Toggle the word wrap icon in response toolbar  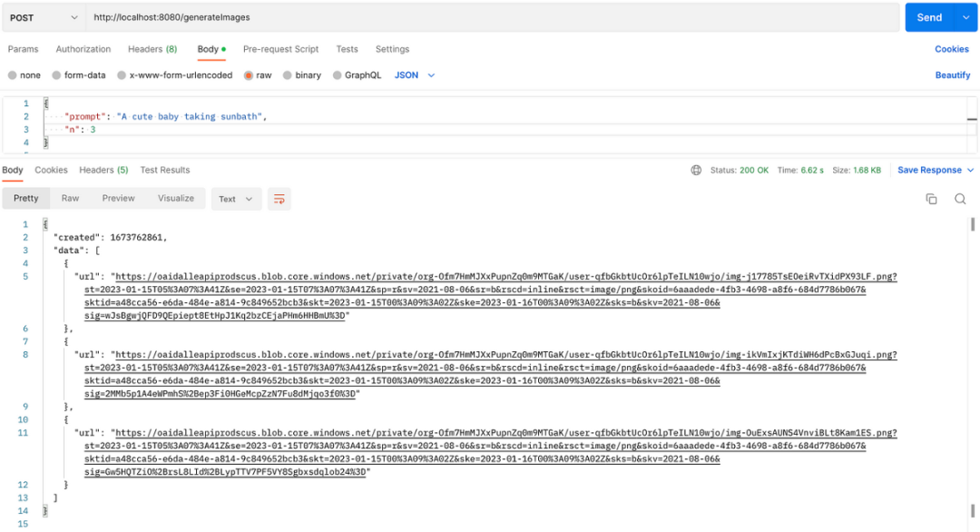pyautogui.click(x=279, y=199)
